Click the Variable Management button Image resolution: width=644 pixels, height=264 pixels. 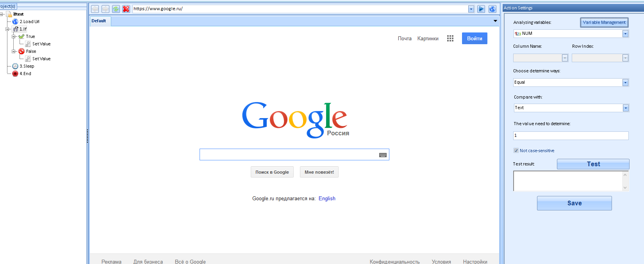(x=604, y=23)
